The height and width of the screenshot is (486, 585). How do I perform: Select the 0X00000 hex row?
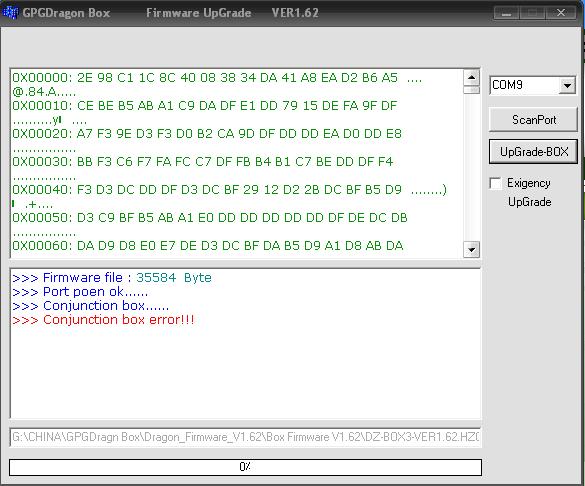coord(217,78)
